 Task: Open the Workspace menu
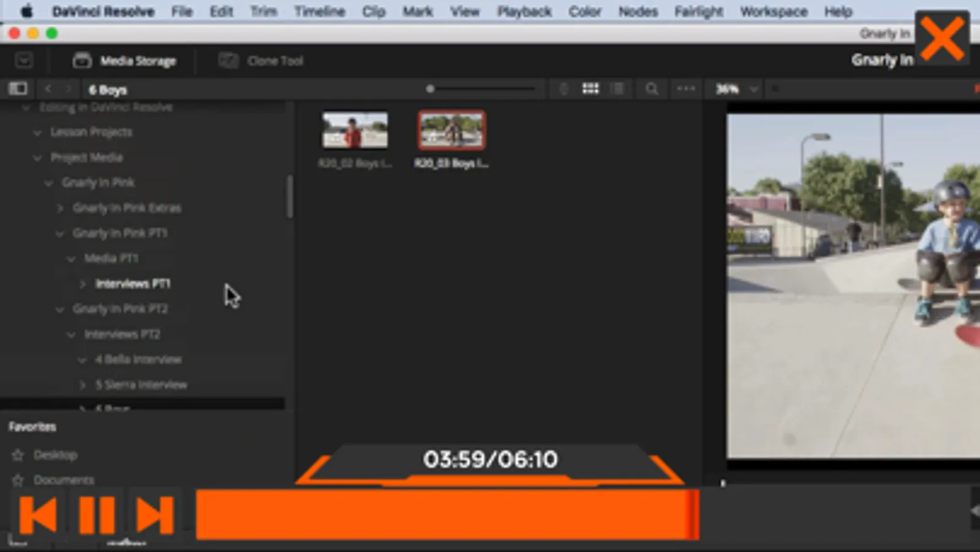[x=773, y=11]
